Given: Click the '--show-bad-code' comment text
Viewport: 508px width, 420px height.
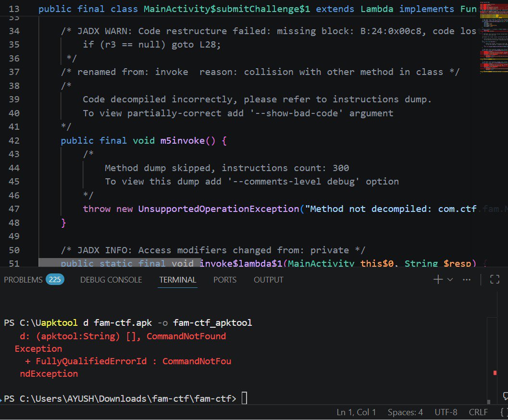Looking at the screenshot, I should [x=296, y=113].
